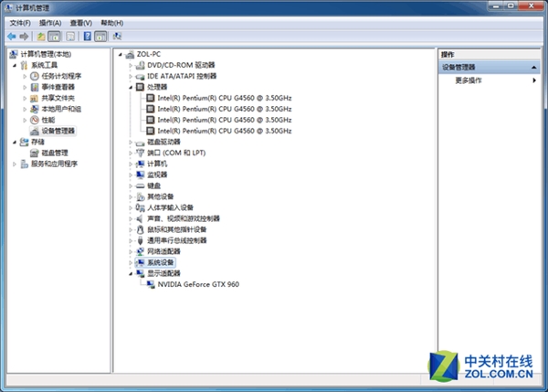The image size is (548, 392).
Task: Click the Scan for hardware changes icon
Action: [x=117, y=36]
